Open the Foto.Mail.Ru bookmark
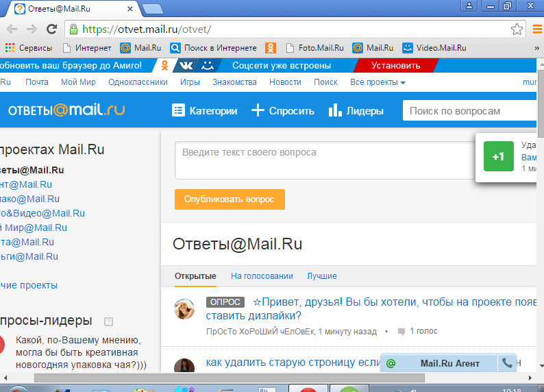This screenshot has height=392, width=544. tap(314, 48)
